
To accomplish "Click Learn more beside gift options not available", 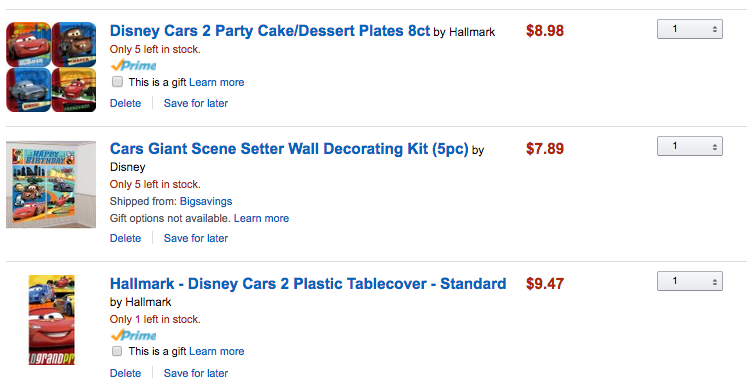I will (x=262, y=219).
